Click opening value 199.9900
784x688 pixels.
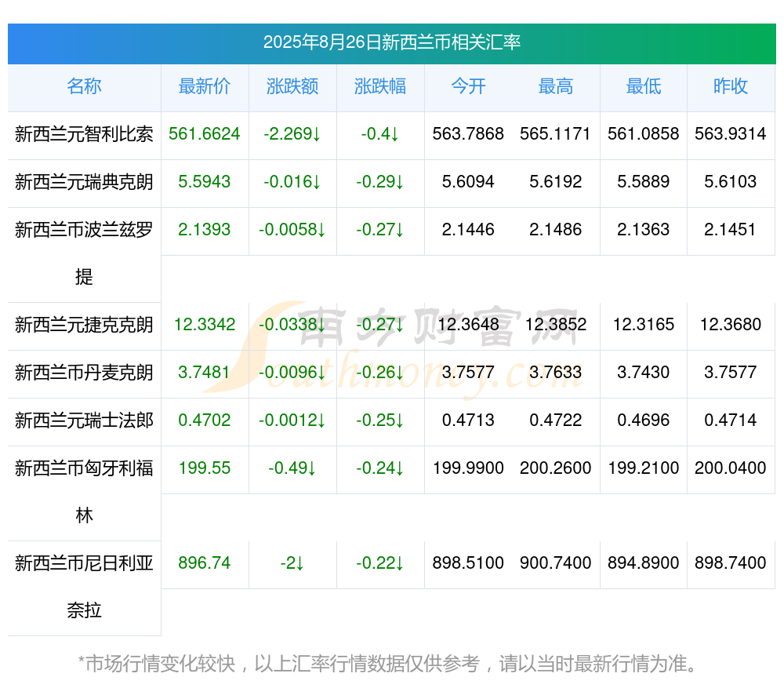(x=468, y=468)
